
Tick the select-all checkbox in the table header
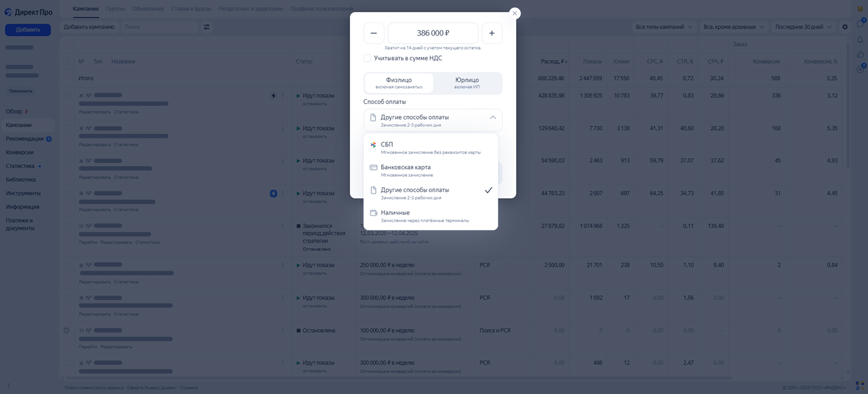[66, 62]
